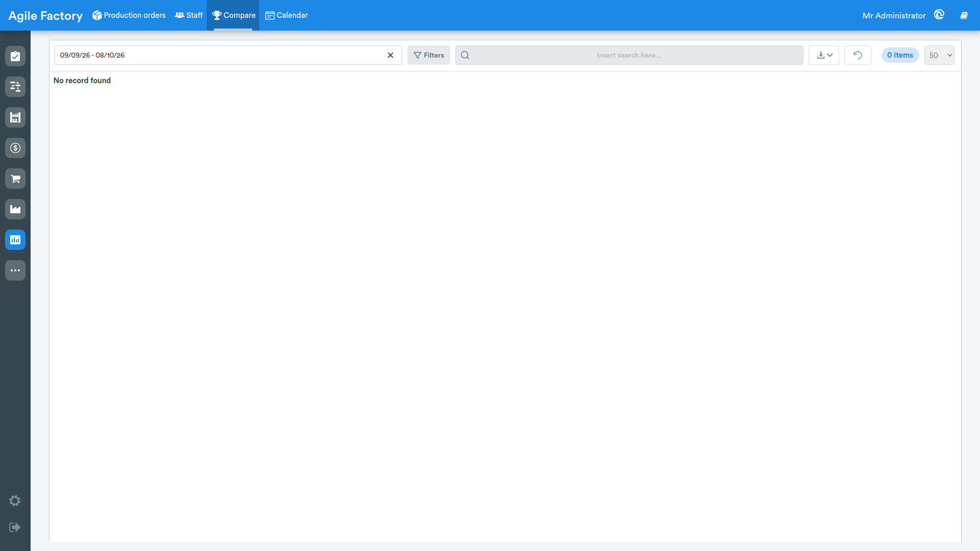Click Mr Administrator user name

click(894, 15)
